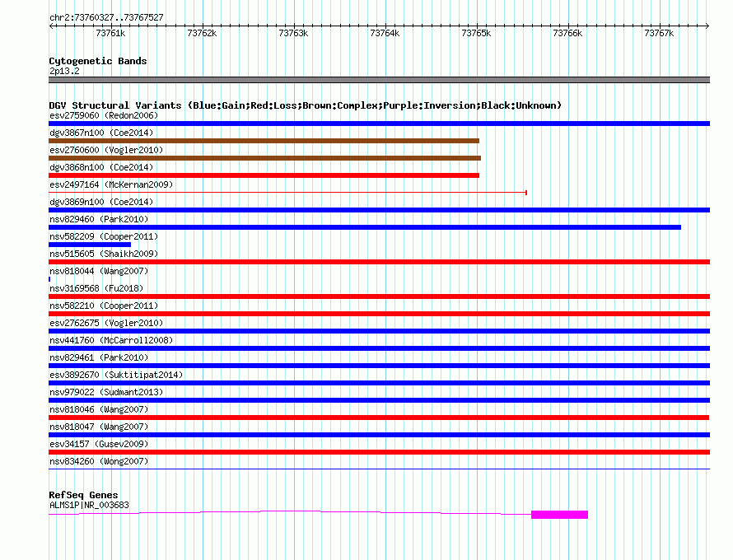Click the nsv818046 (Wang2007) label
Viewport: 733px width, 560px height.
point(99,409)
